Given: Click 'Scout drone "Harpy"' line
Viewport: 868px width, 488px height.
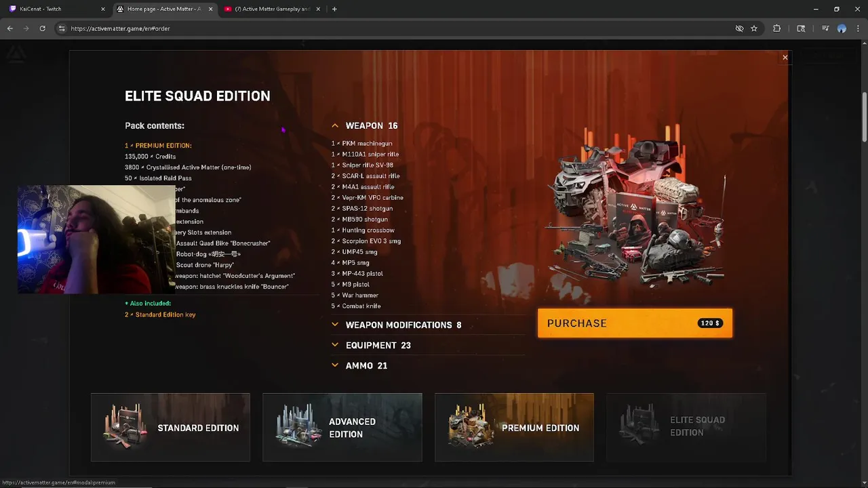Looking at the screenshot, I should tap(205, 265).
